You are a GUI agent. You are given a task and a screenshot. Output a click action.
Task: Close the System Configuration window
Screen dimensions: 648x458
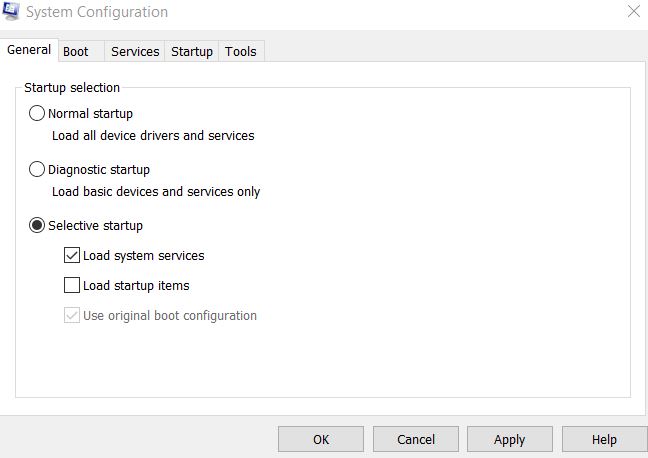(633, 12)
